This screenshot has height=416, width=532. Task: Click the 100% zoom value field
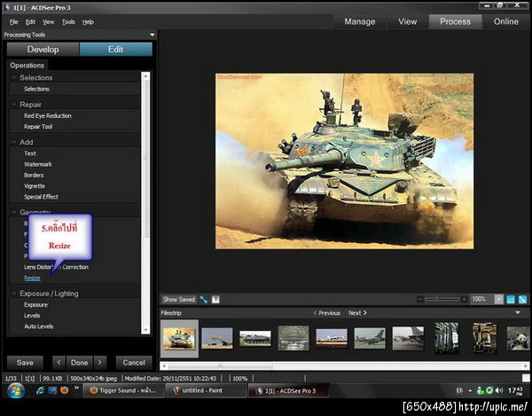tap(482, 299)
